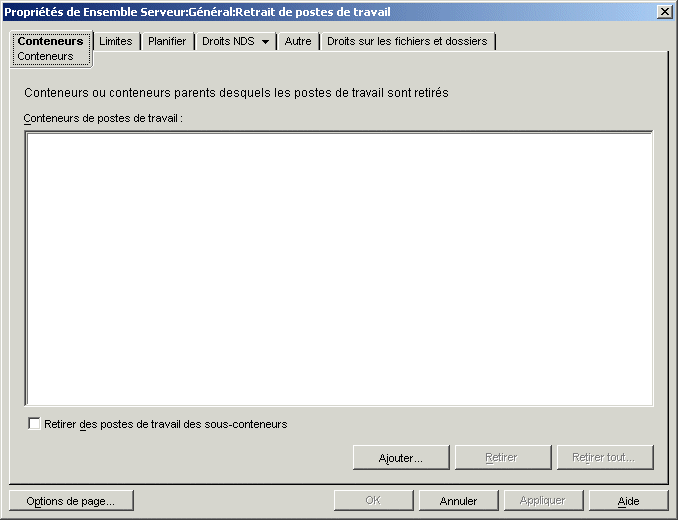Click the Appliquer button

(x=543, y=501)
